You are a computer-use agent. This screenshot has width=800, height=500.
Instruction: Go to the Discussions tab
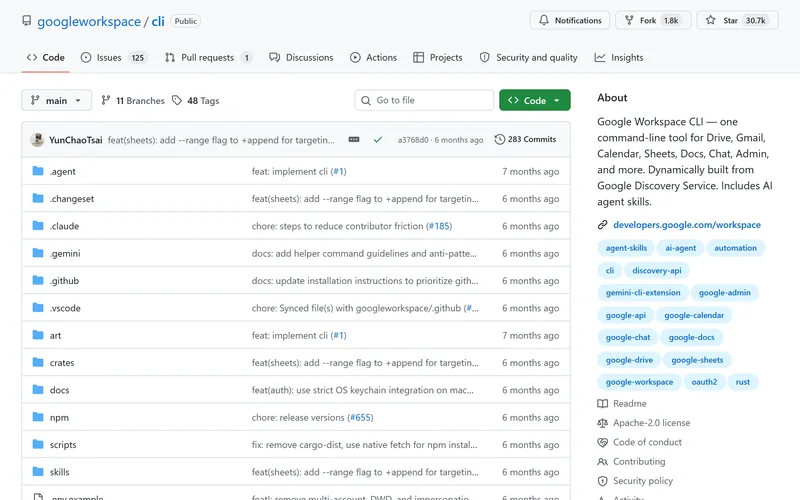point(301,58)
